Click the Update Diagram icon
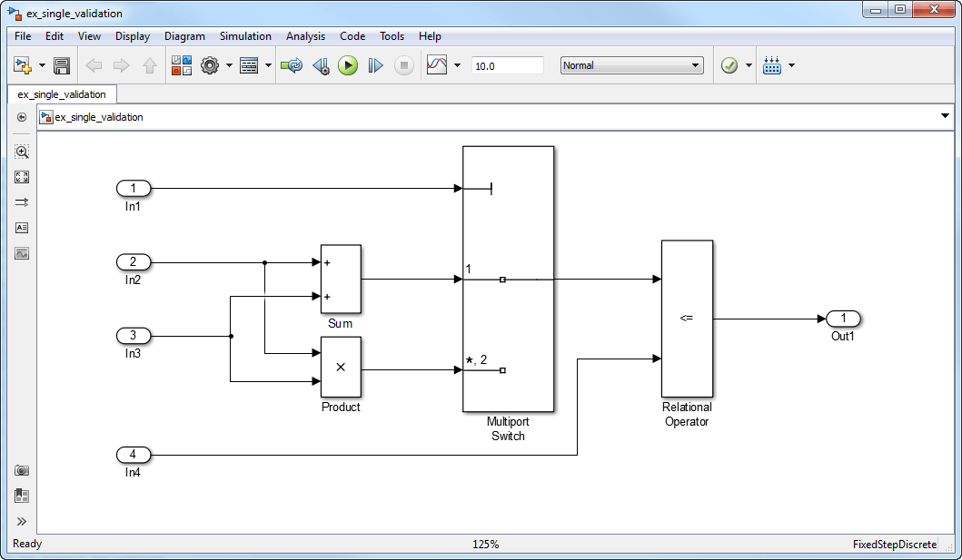Screen dimensions: 962x560 [292, 65]
